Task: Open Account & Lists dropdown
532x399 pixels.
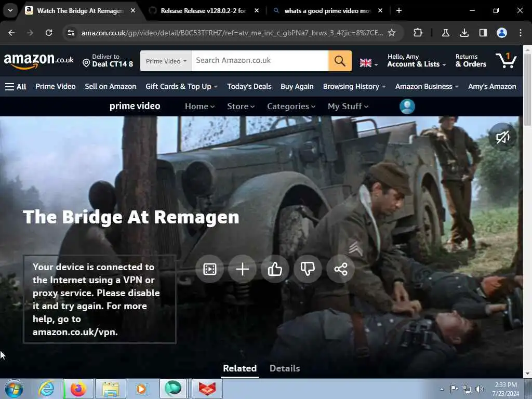Action: click(x=416, y=60)
